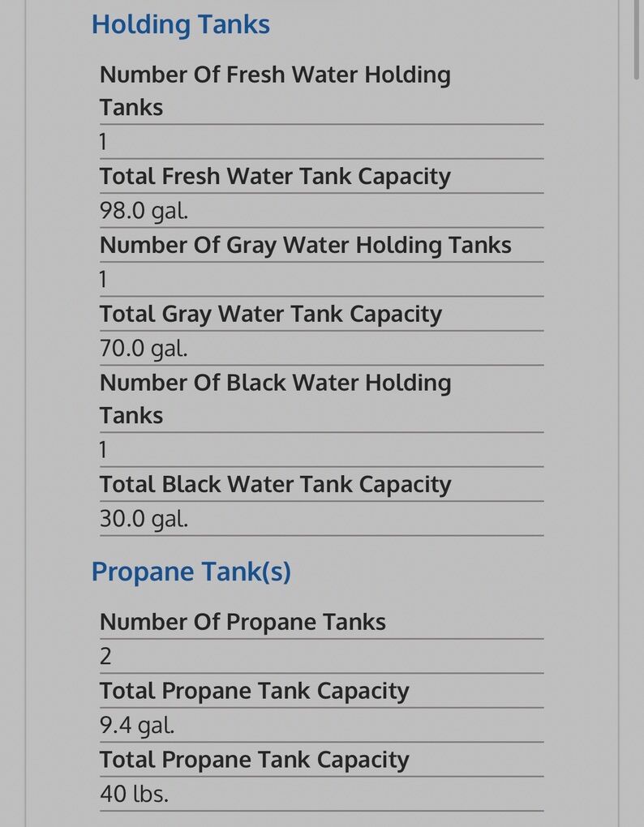Click the value under Number Of Black Water Holding Tanks
The width and height of the screenshot is (644, 827).
click(104, 450)
